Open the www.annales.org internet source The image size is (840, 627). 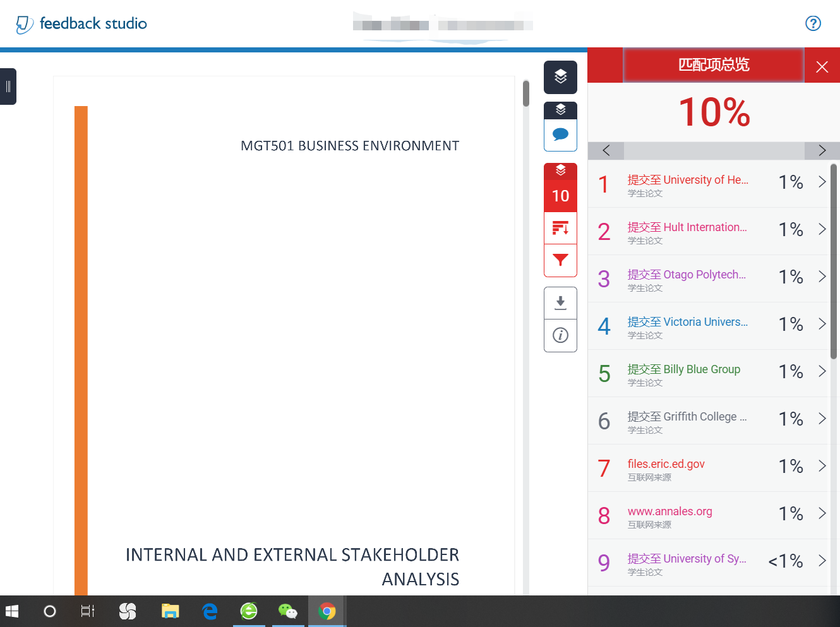(670, 511)
